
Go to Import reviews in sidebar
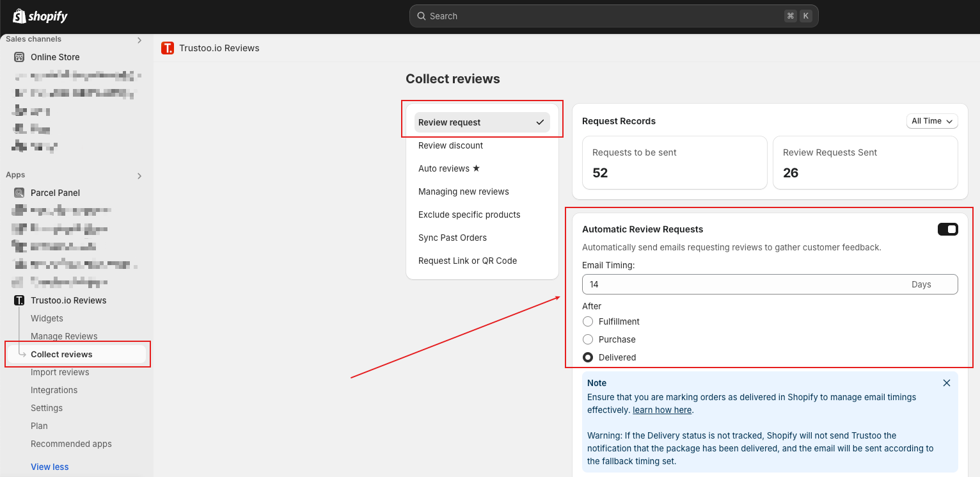pos(60,372)
